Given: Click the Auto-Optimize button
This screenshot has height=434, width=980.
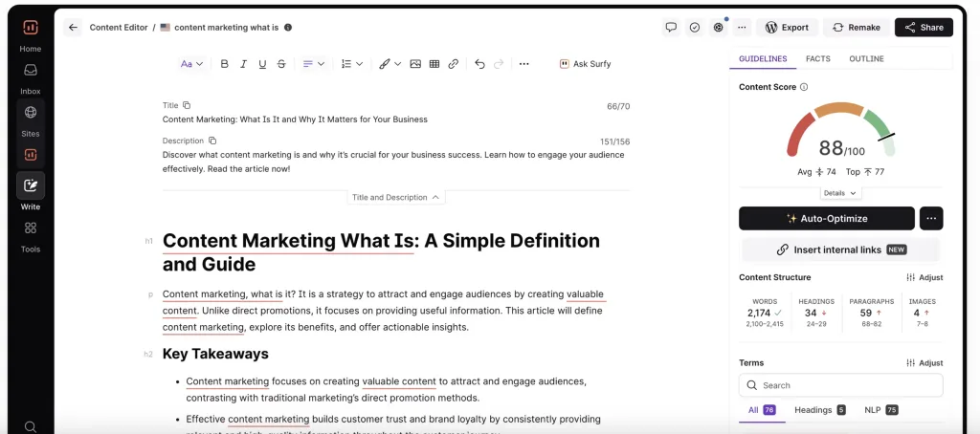Looking at the screenshot, I should [x=826, y=219].
